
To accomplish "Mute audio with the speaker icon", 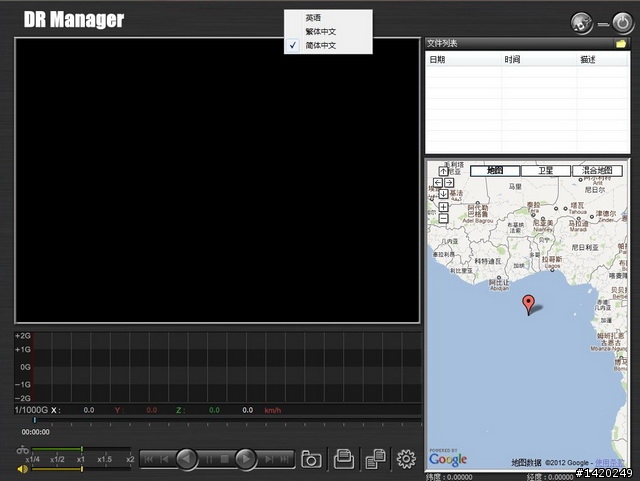I will coord(22,469).
